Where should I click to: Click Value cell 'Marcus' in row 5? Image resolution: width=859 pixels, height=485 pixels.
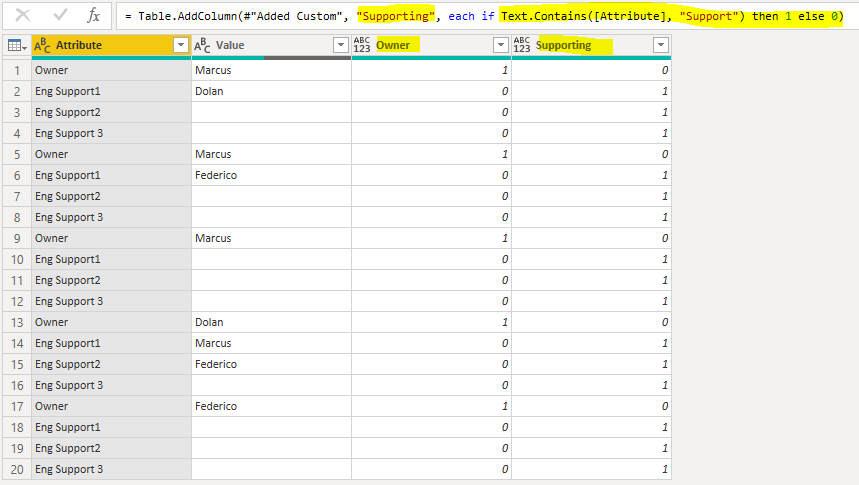[271, 154]
